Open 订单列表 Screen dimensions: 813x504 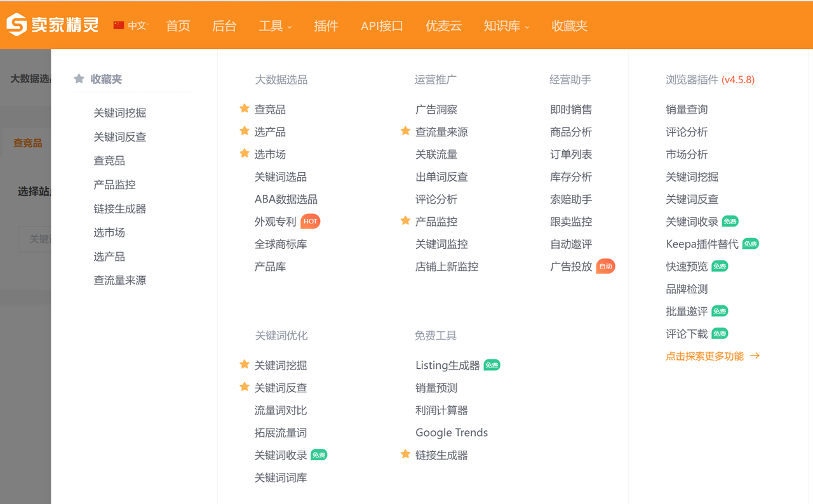click(x=571, y=154)
